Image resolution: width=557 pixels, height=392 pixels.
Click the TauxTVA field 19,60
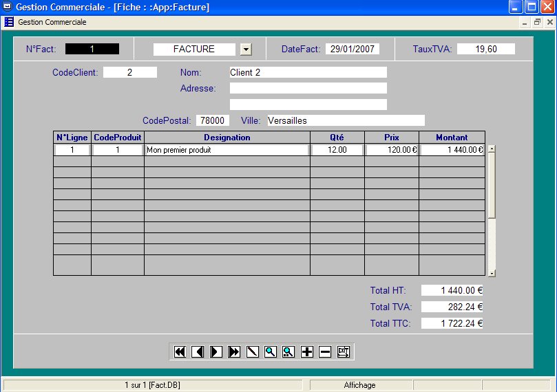[486, 49]
